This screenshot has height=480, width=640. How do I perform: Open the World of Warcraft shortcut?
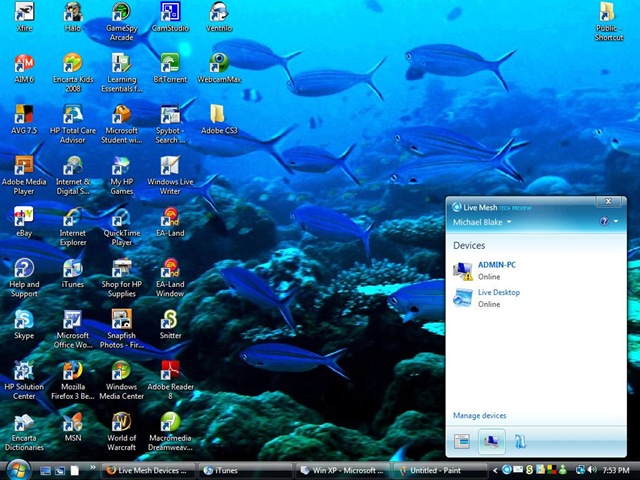pos(122,431)
